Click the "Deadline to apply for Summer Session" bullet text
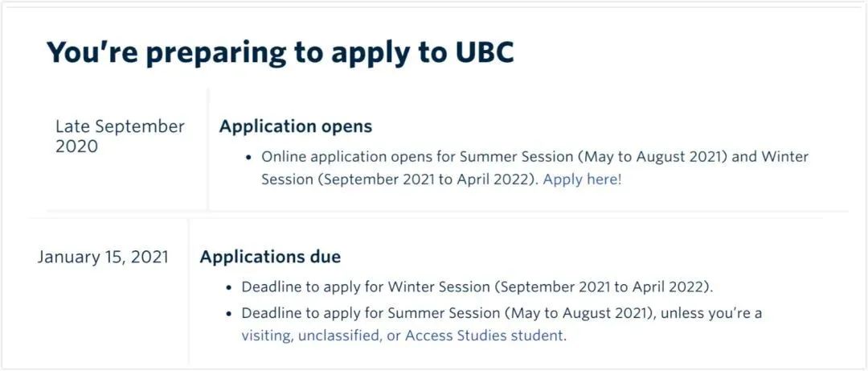 pos(371,313)
